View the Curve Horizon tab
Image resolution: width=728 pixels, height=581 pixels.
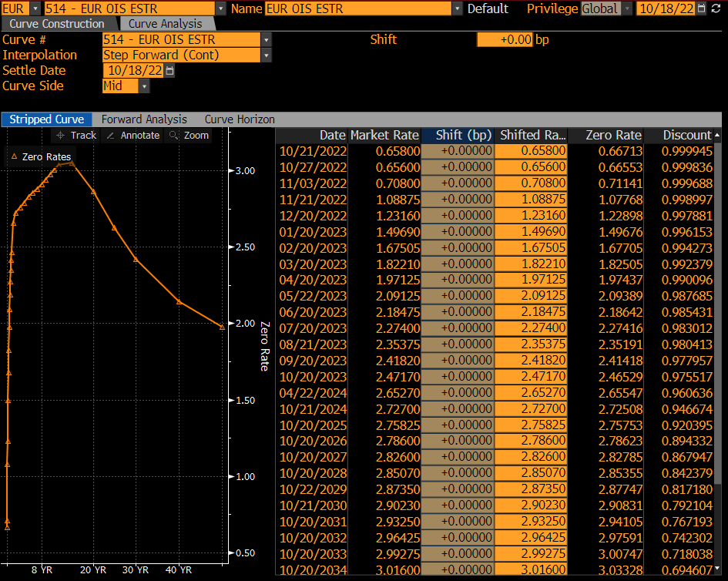click(239, 119)
